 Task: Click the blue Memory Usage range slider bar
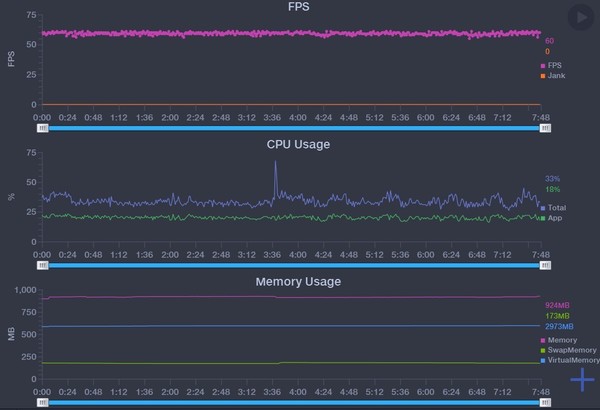point(294,402)
